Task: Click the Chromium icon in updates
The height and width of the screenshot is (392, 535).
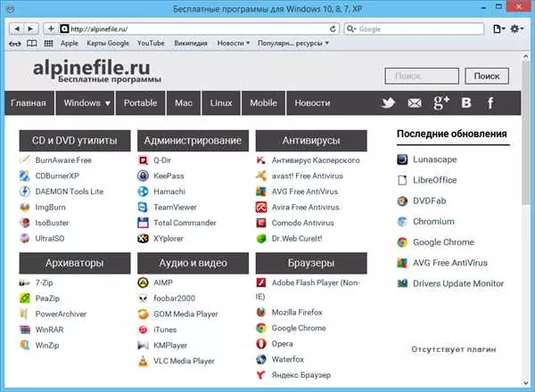Action: pyautogui.click(x=402, y=222)
